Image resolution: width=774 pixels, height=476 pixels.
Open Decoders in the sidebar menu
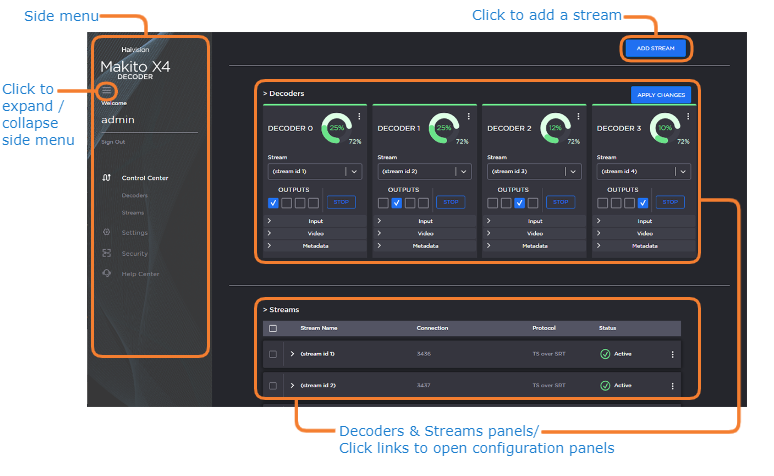pyautogui.click(x=134, y=196)
